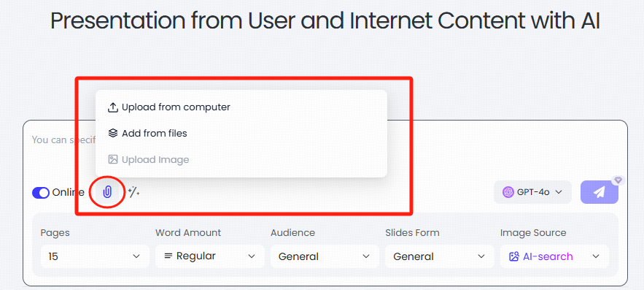
Task: Open the Pages dropdown showing 15
Action: (x=95, y=256)
